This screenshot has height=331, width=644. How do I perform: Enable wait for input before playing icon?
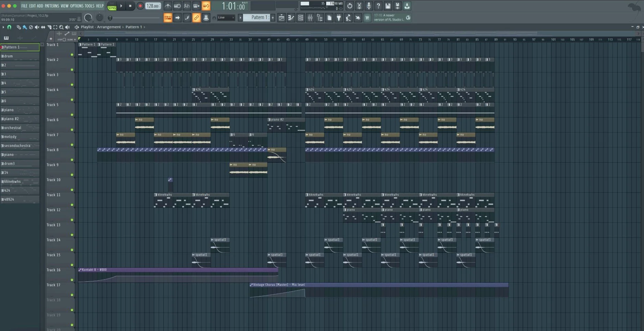tap(177, 6)
